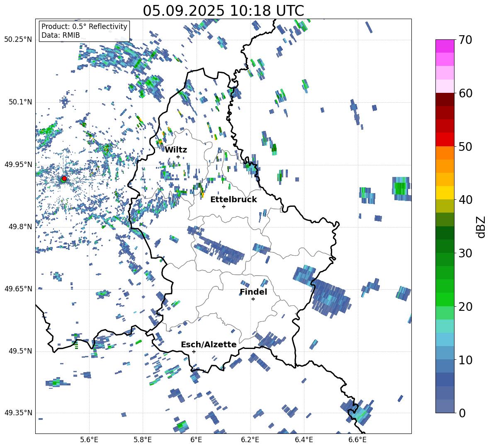Click the 49.65°N latitude label

(x=18, y=288)
